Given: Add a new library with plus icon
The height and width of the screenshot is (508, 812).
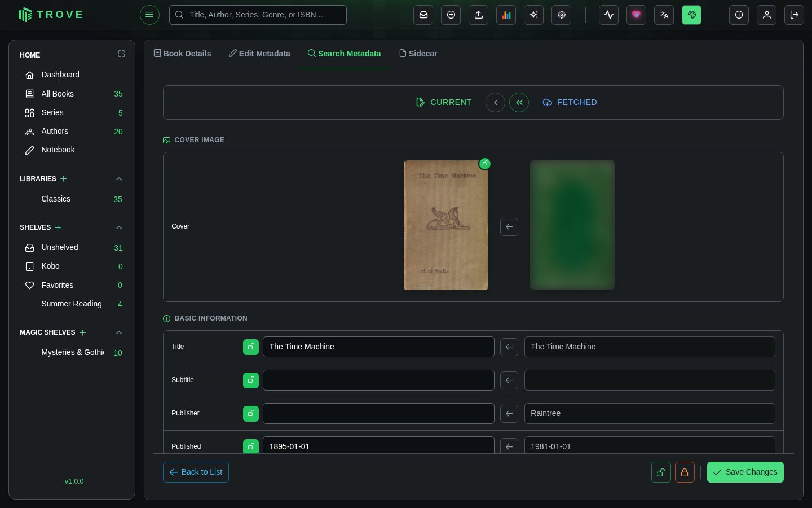Looking at the screenshot, I should [64, 178].
